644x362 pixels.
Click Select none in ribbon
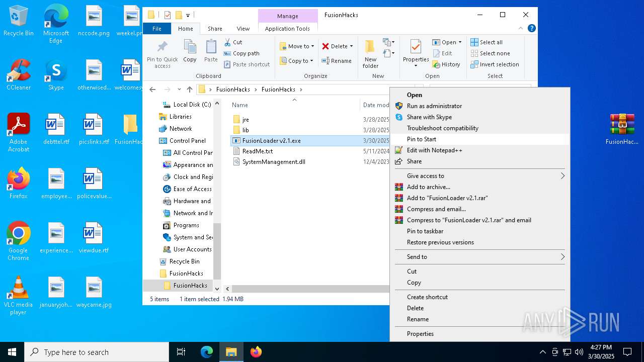(490, 53)
